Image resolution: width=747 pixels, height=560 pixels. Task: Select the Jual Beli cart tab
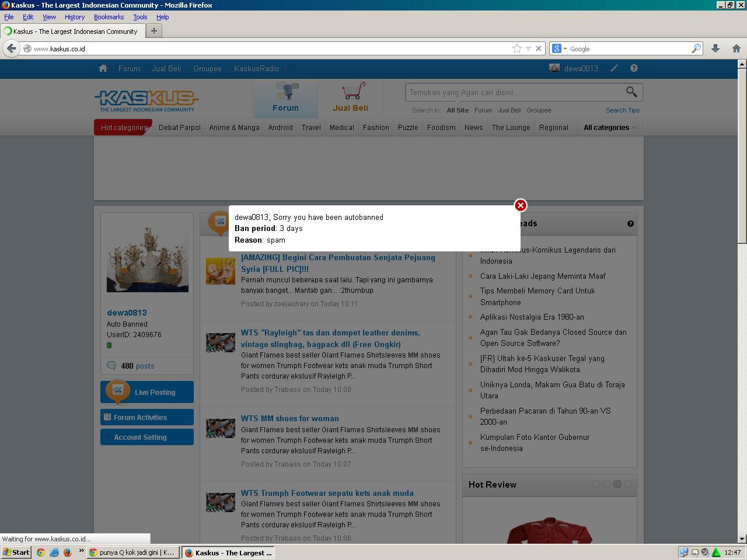[350, 98]
